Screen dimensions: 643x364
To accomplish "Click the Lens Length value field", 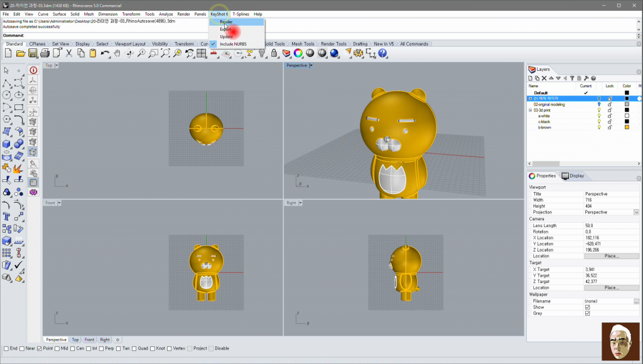I will [611, 226].
